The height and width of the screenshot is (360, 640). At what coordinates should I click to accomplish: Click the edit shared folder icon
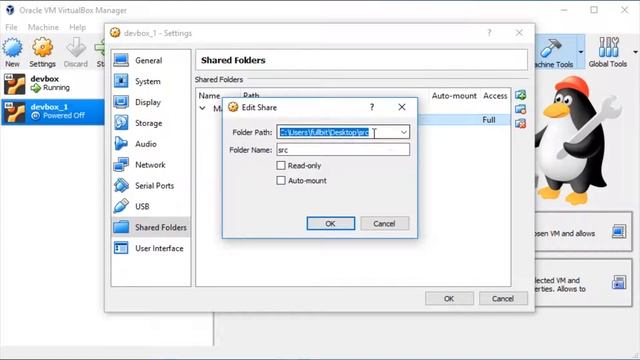pos(520,109)
